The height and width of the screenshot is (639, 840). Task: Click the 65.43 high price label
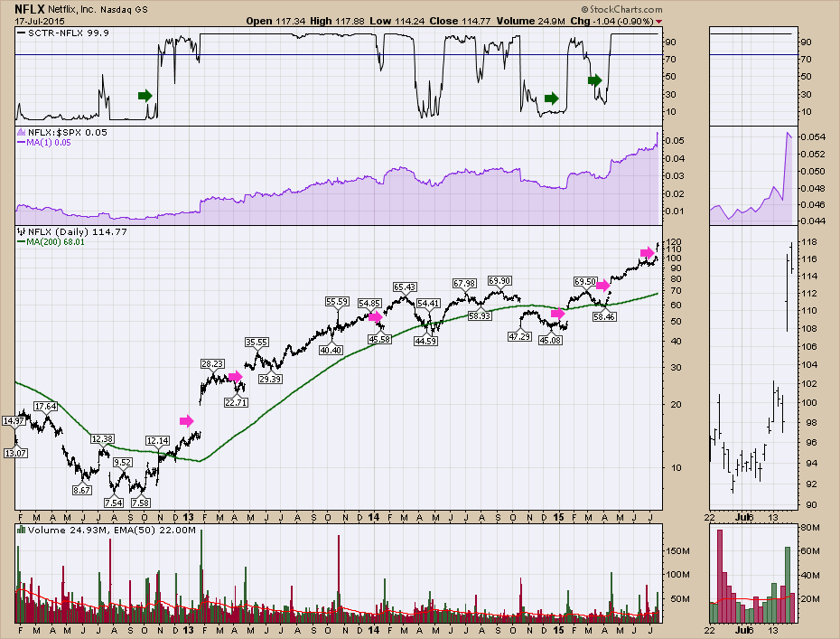pyautogui.click(x=405, y=287)
